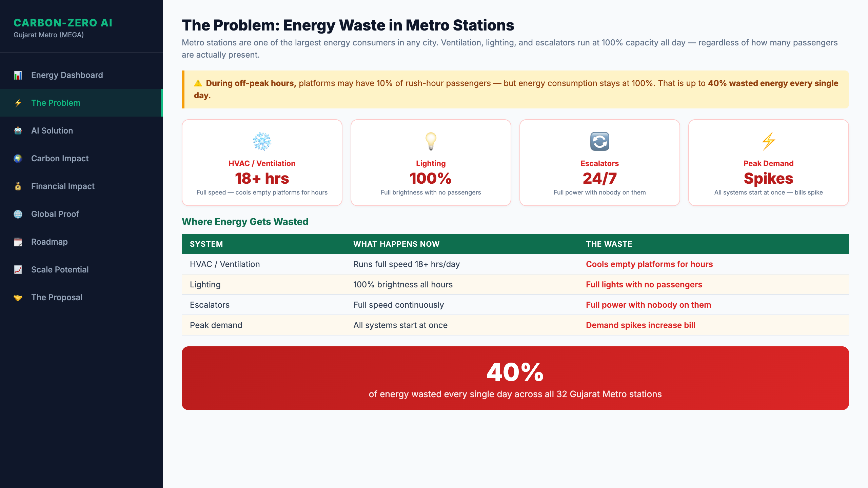The height and width of the screenshot is (488, 868).
Task: Click the bar chart icon beside Energy Dashboard
Action: [x=18, y=75]
